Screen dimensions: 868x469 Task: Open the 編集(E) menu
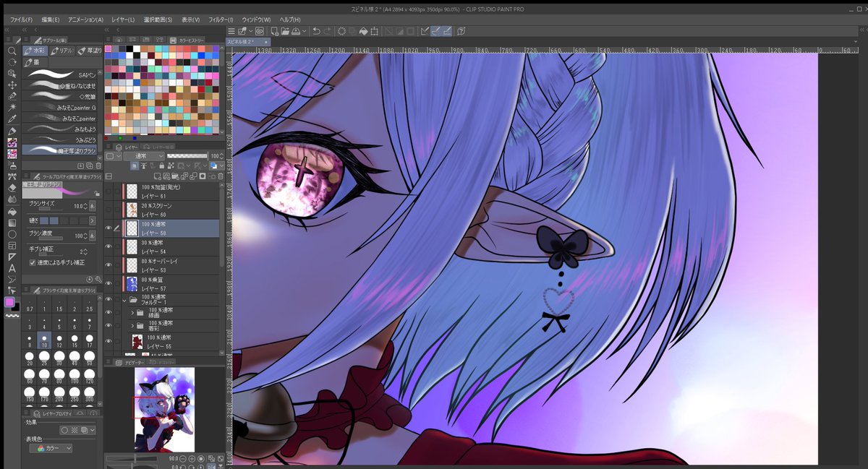51,20
